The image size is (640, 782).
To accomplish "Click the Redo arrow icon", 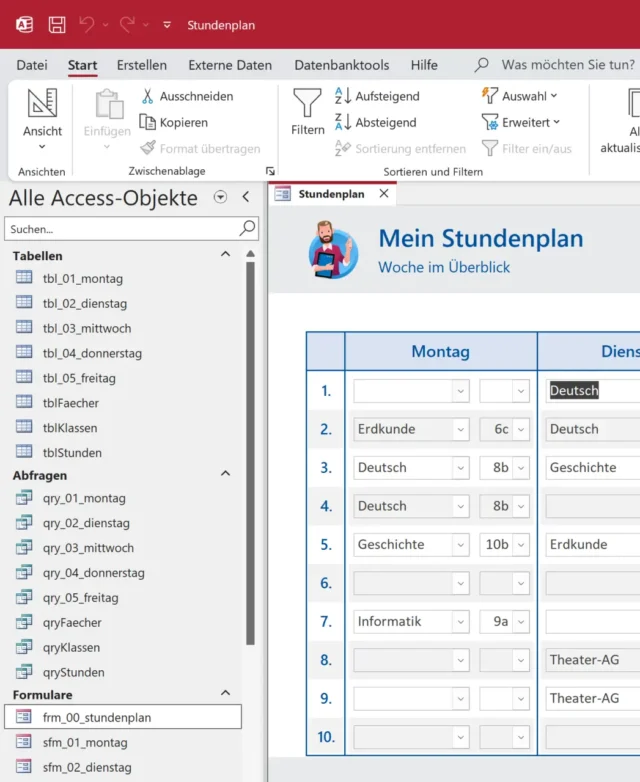I will pyautogui.click(x=127, y=24).
